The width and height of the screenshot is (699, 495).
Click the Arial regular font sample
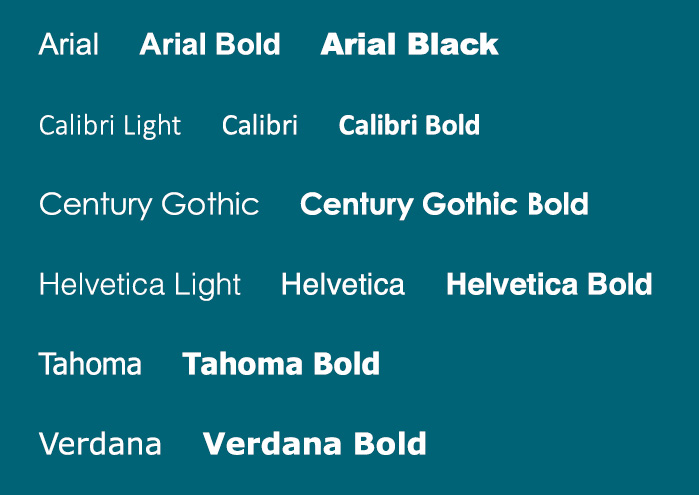coord(69,44)
